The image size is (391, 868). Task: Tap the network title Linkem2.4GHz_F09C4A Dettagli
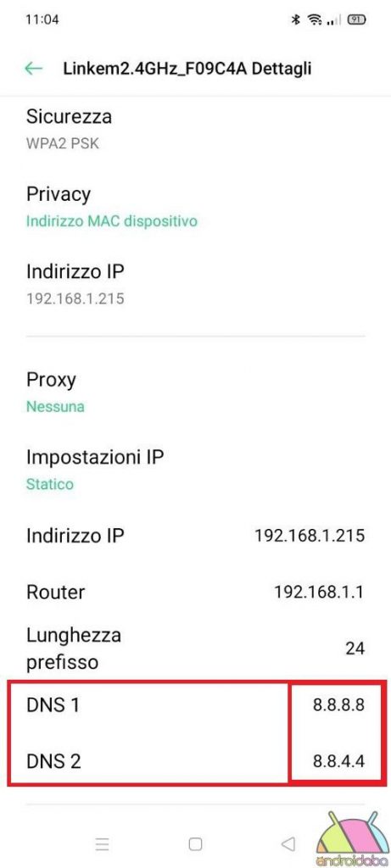coord(187,68)
